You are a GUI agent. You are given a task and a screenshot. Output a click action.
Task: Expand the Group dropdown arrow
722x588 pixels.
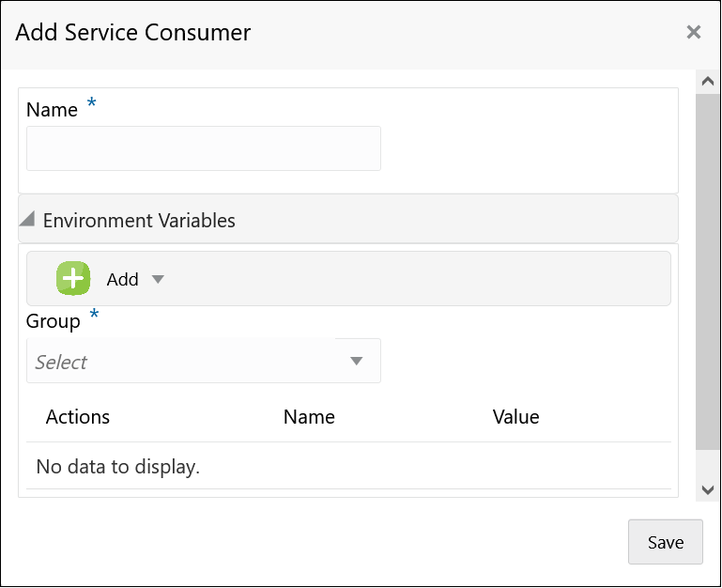point(357,362)
